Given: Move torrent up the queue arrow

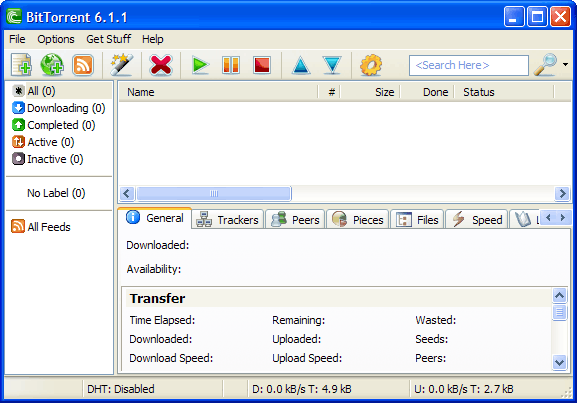Looking at the screenshot, I should point(301,65).
